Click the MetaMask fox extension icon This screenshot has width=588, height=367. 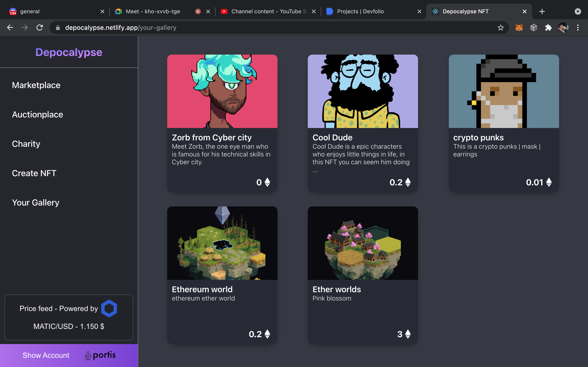pos(519,28)
